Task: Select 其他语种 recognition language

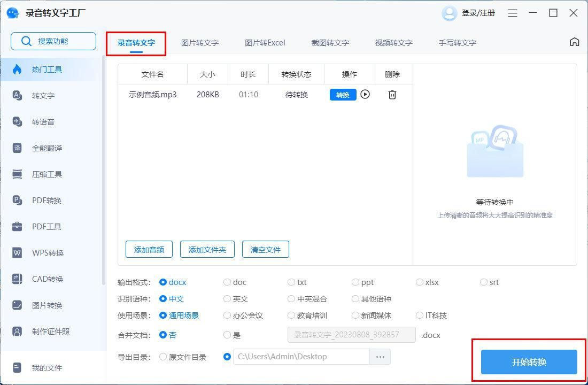Action: click(372, 299)
